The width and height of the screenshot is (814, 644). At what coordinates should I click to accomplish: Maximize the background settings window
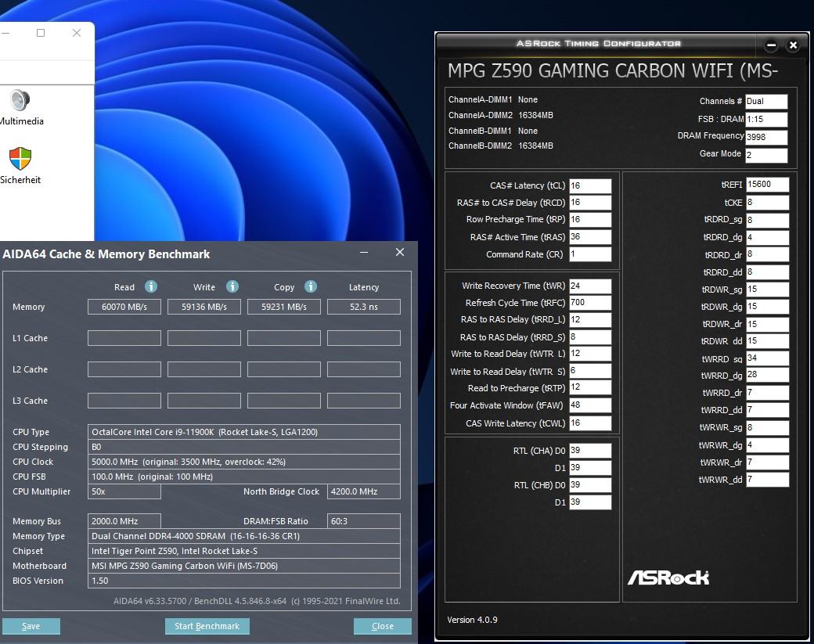41,33
